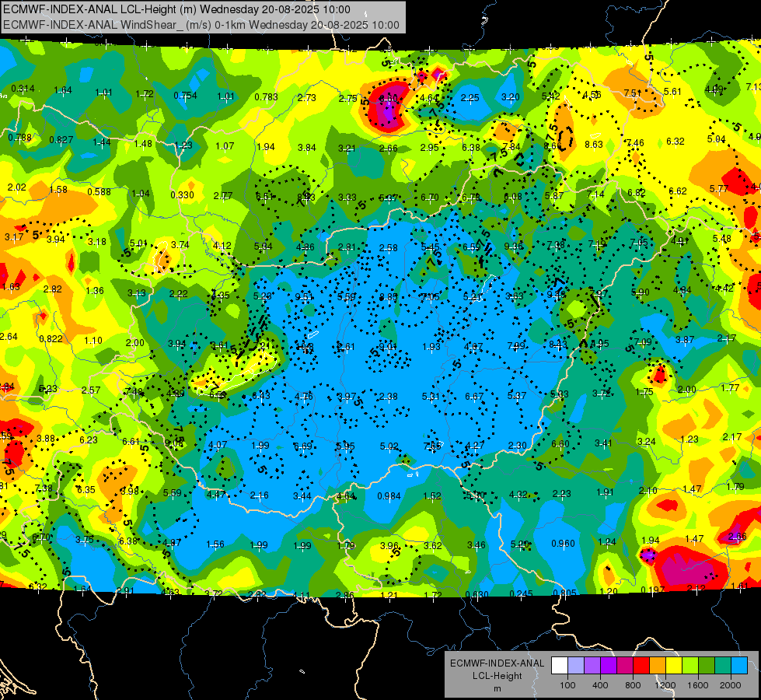The image size is (761, 700).
Task: Click the wind shear value 0.588
Action: click(x=99, y=192)
